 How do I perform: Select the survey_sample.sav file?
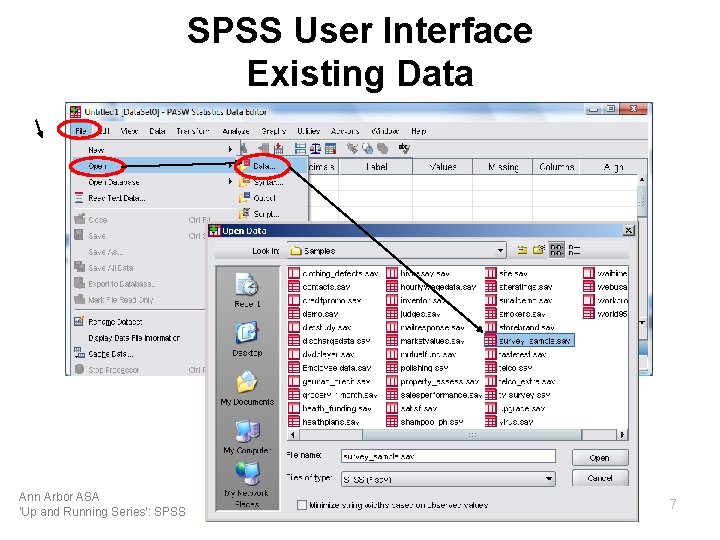point(529,341)
